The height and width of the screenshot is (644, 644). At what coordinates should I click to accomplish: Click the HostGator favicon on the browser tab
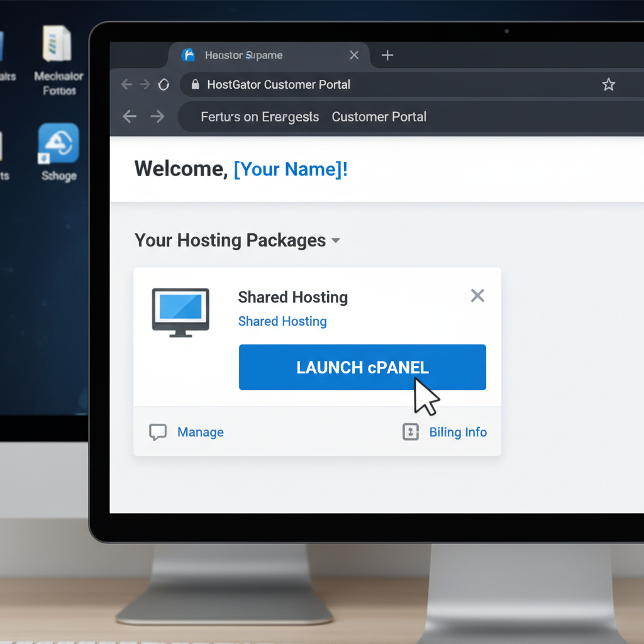(187, 55)
